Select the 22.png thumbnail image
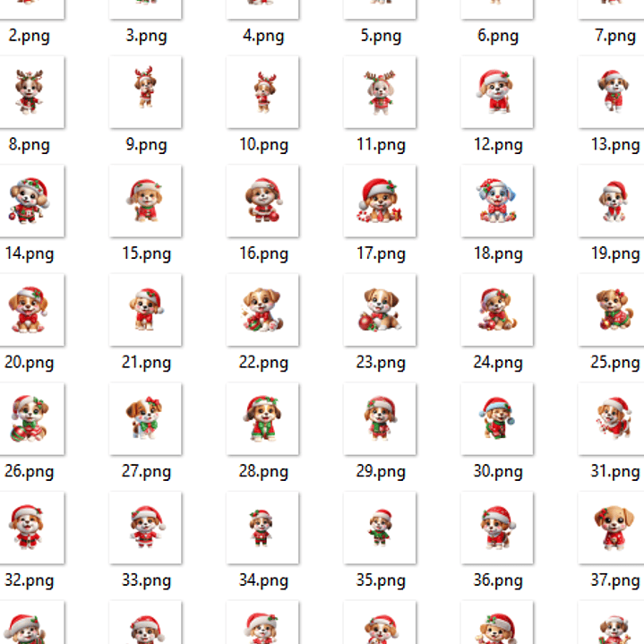The height and width of the screenshot is (644, 644). click(262, 310)
